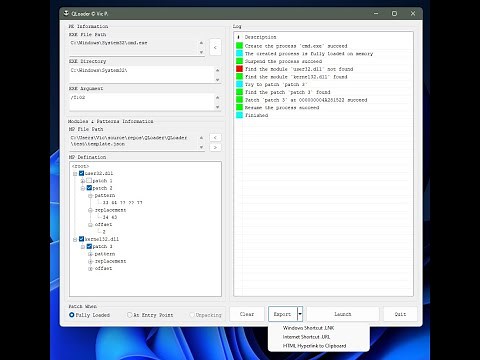
Task: Click cyan status icon for 'Finished' log row
Action: [239, 115]
